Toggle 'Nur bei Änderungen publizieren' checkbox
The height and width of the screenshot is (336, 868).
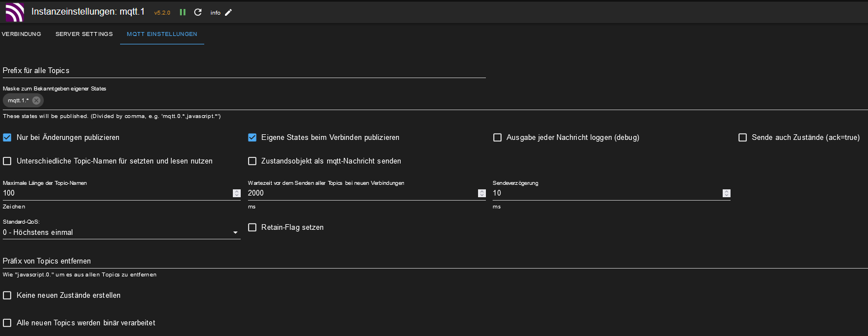[x=7, y=138]
